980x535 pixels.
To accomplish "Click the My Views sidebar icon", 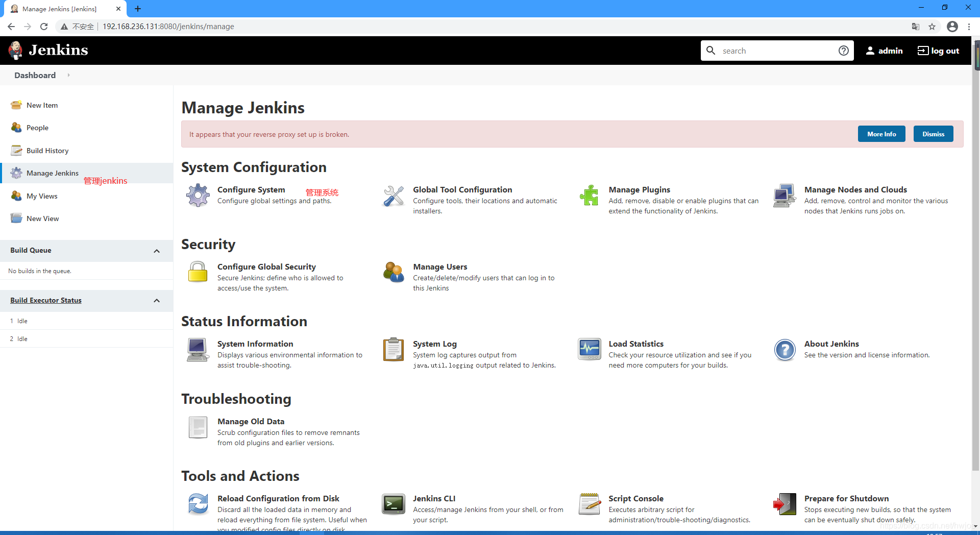I will coord(16,196).
